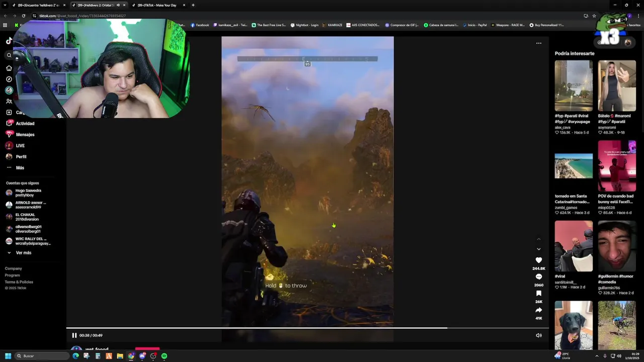The height and width of the screenshot is (362, 644).
Task: Open the Facebook bookmark
Action: 200,25
